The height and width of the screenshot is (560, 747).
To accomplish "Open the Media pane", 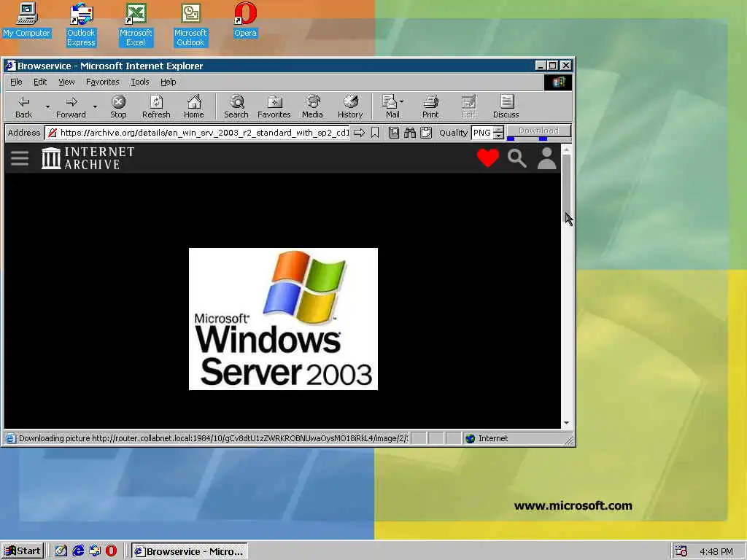I will coord(312,106).
